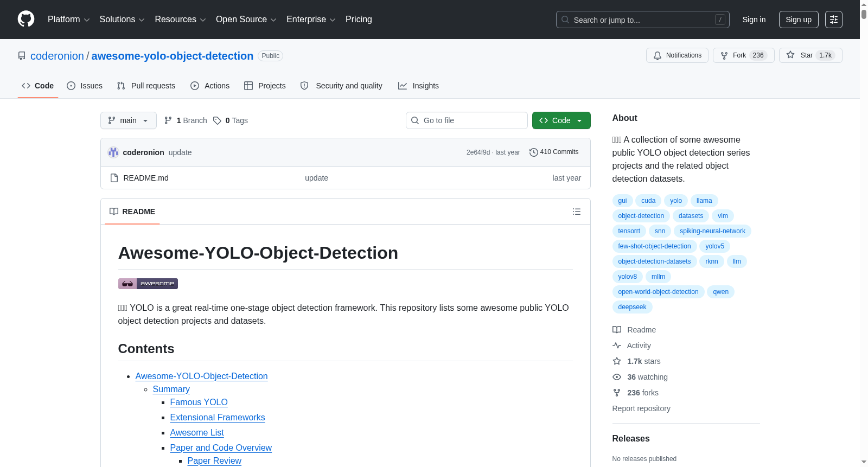Switch to Security and quality tab
868x467 pixels.
(341, 86)
